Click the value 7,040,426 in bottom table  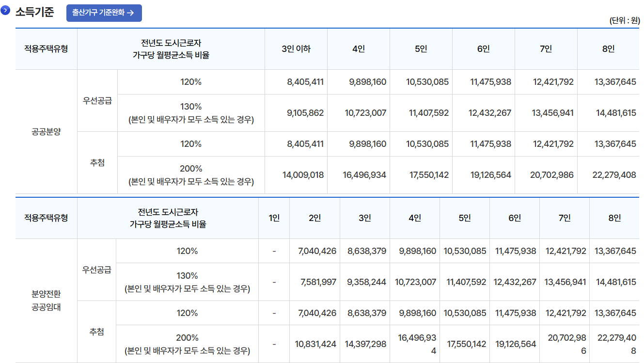(314, 251)
